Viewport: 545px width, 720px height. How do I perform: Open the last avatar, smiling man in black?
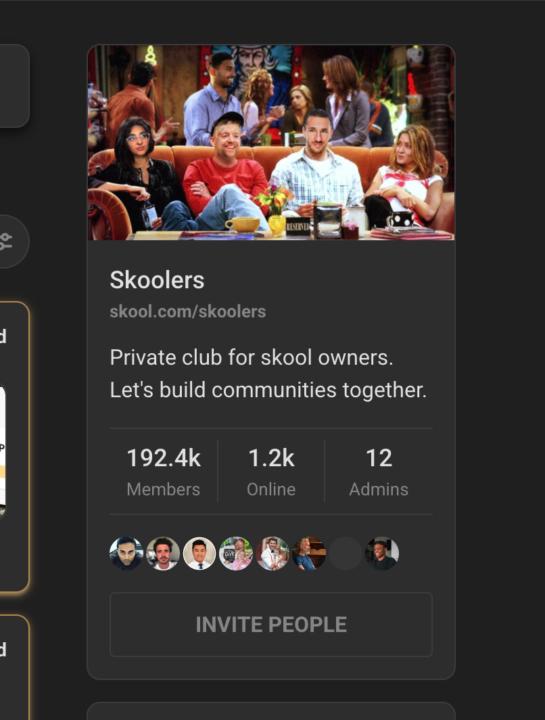[382, 553]
